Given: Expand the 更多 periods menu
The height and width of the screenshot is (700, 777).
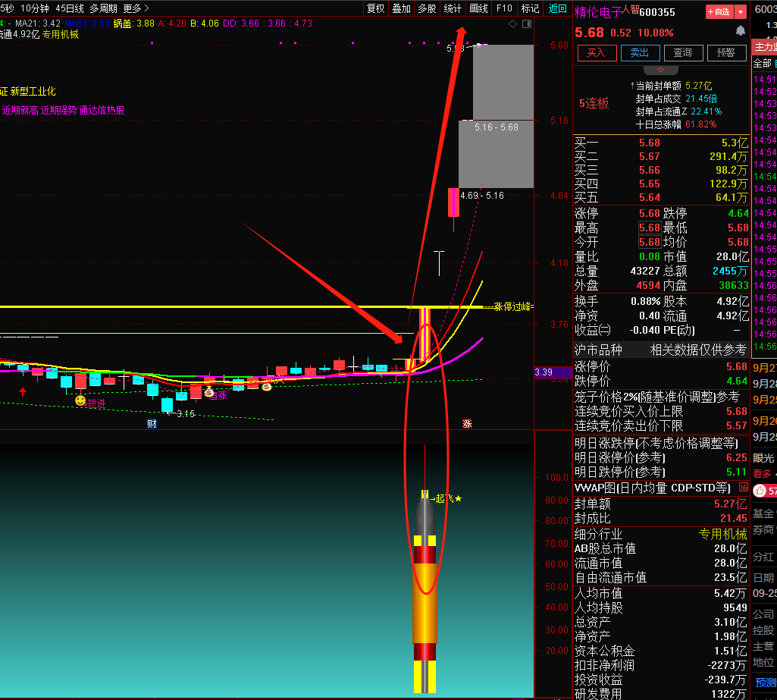Looking at the screenshot, I should point(135,8).
